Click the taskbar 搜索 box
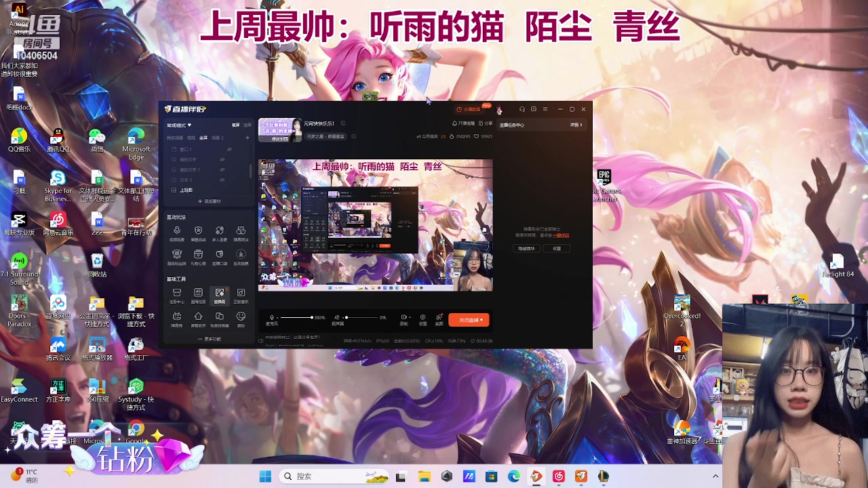Image resolution: width=868 pixels, height=488 pixels. (x=334, y=476)
